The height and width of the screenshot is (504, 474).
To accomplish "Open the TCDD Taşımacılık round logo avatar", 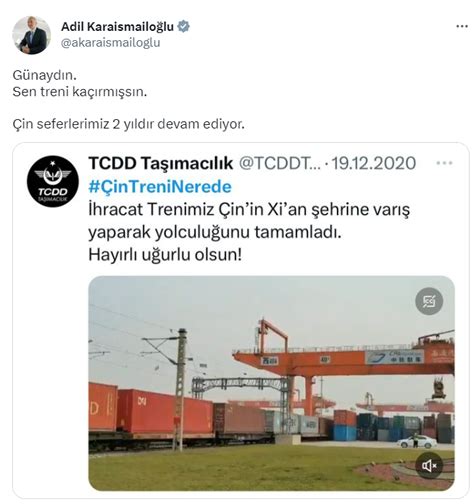I will (53, 181).
